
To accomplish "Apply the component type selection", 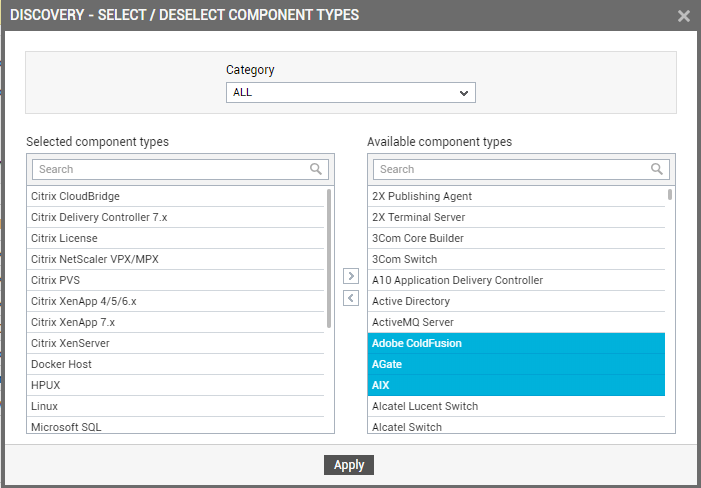I will point(349,465).
